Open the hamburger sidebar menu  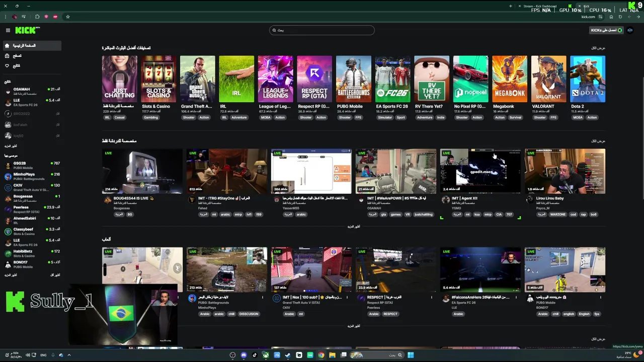(x=8, y=30)
